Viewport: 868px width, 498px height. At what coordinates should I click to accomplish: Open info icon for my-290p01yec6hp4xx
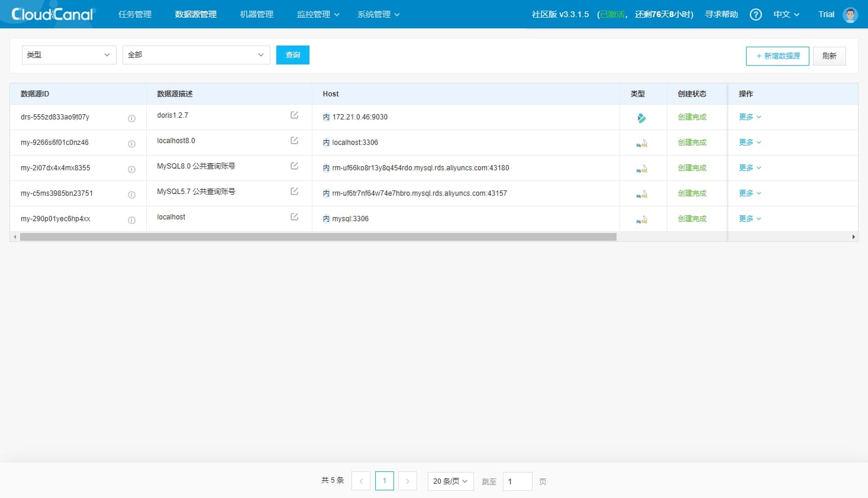132,220
